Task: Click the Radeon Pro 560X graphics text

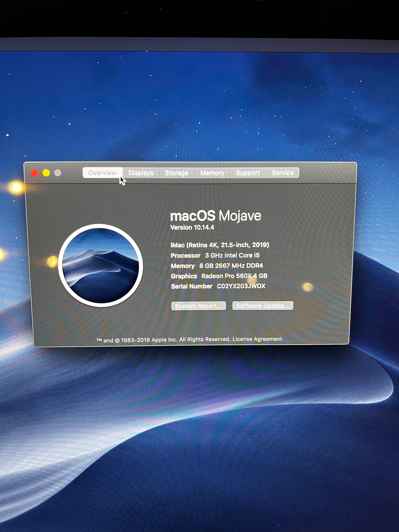Action: click(234, 276)
